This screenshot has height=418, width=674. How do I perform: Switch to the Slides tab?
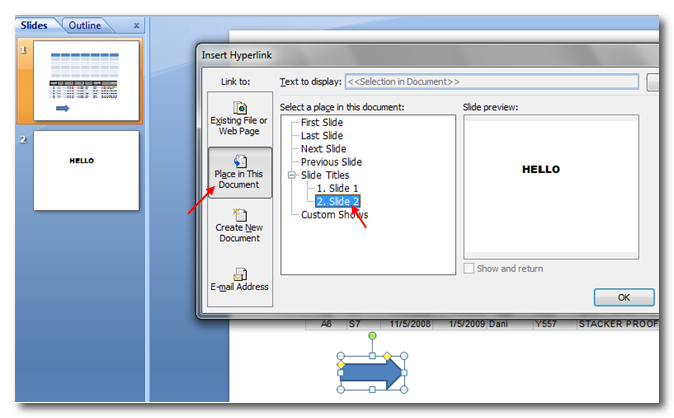pyautogui.click(x=34, y=26)
